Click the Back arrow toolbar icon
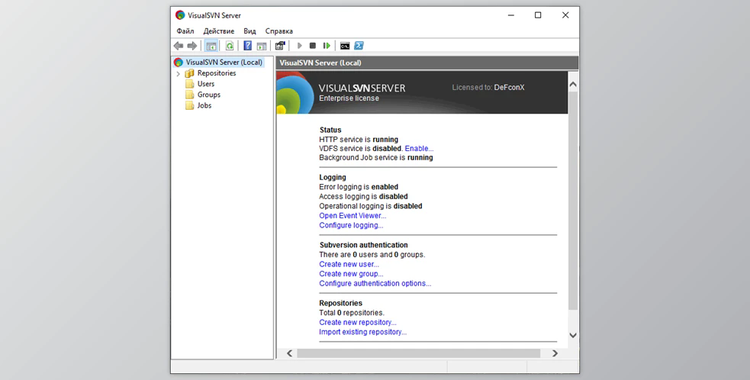Screen dimensions: 750x380 pyautogui.click(x=178, y=45)
